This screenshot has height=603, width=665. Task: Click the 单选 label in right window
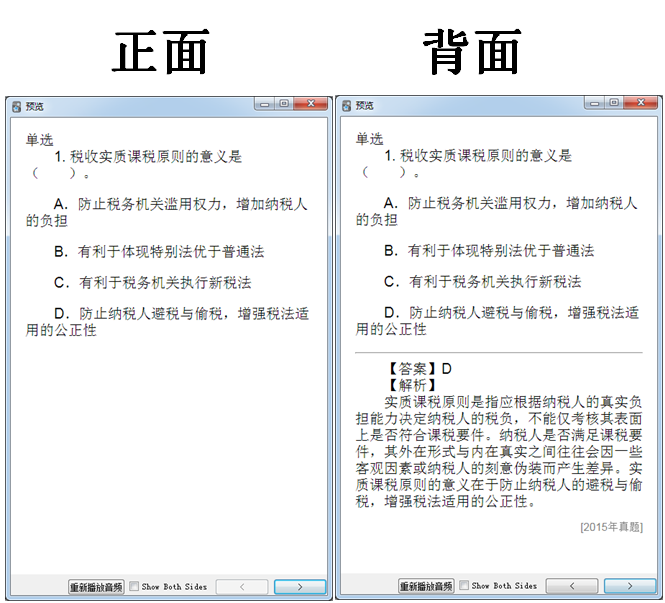(369, 139)
